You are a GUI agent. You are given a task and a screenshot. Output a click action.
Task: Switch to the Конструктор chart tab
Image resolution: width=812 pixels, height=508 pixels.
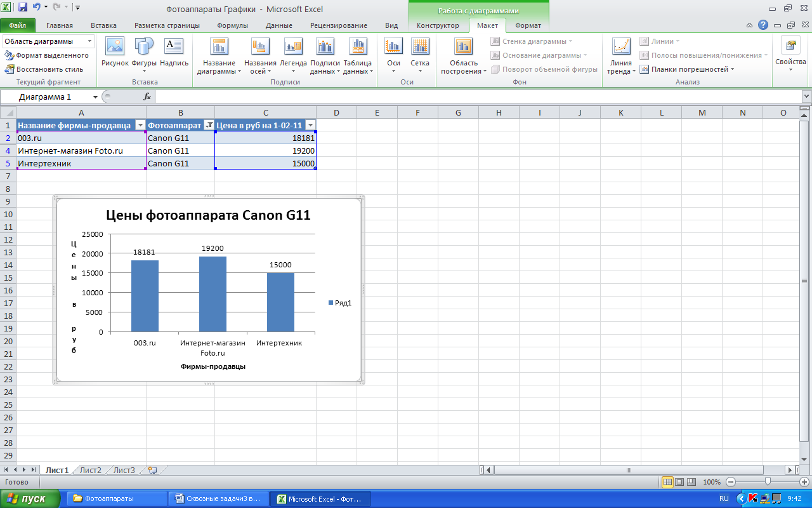438,25
